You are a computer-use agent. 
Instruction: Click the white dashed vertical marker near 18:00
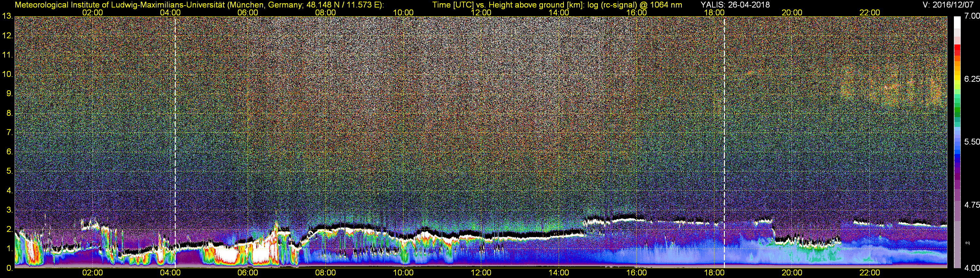coord(724,142)
